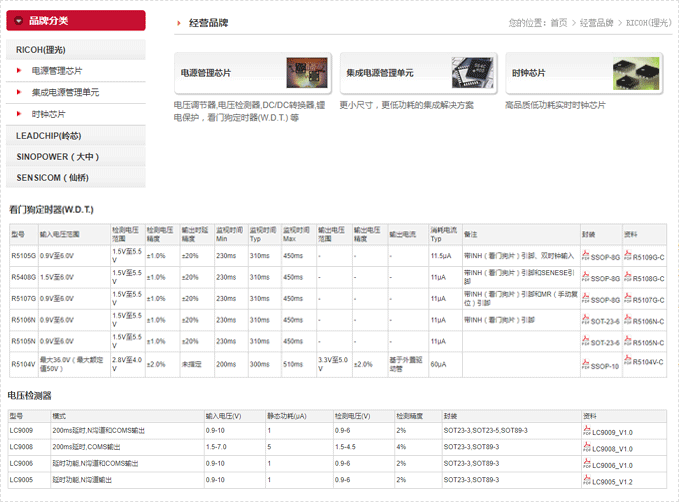Image resolution: width=679 pixels, height=502 pixels.
Task: Open the LC9008_V1.0 datasheet link
Action: coord(612,449)
